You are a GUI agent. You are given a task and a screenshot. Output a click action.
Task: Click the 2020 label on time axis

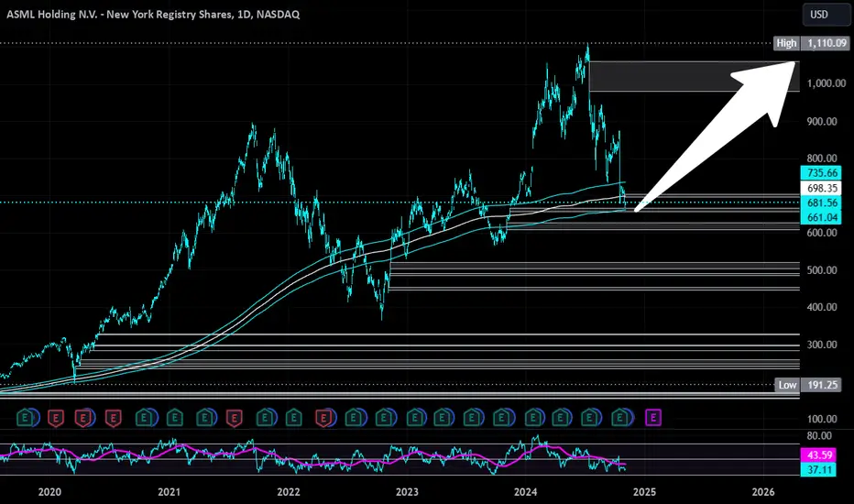tap(49, 492)
